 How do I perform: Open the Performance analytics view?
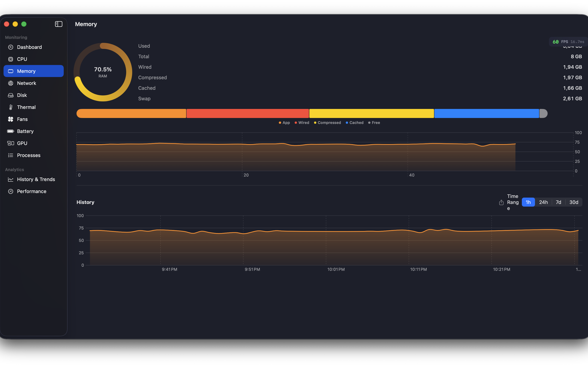[x=32, y=191]
